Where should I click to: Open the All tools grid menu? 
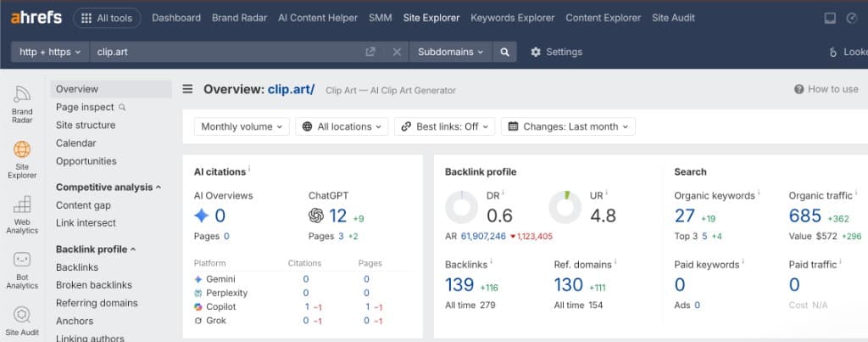coord(107,18)
